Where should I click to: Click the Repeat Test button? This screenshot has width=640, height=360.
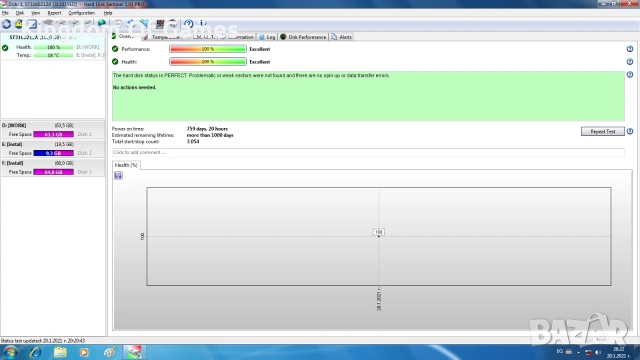point(602,131)
